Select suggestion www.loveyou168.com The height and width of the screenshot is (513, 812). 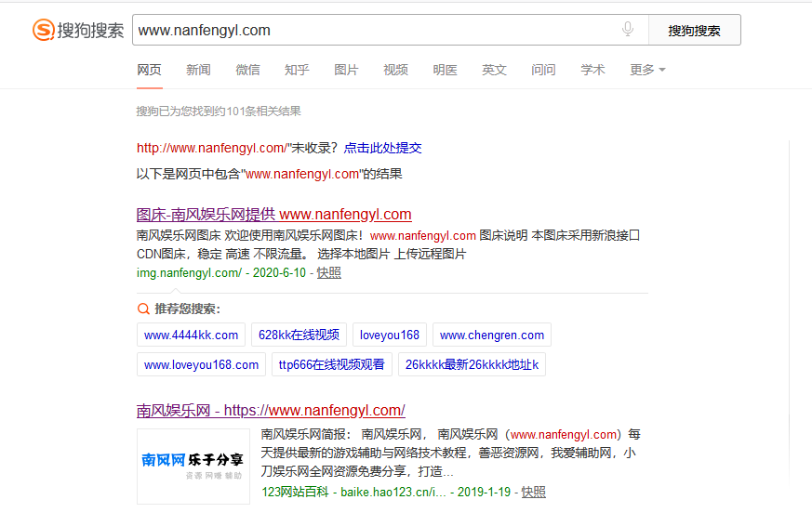pyautogui.click(x=201, y=365)
